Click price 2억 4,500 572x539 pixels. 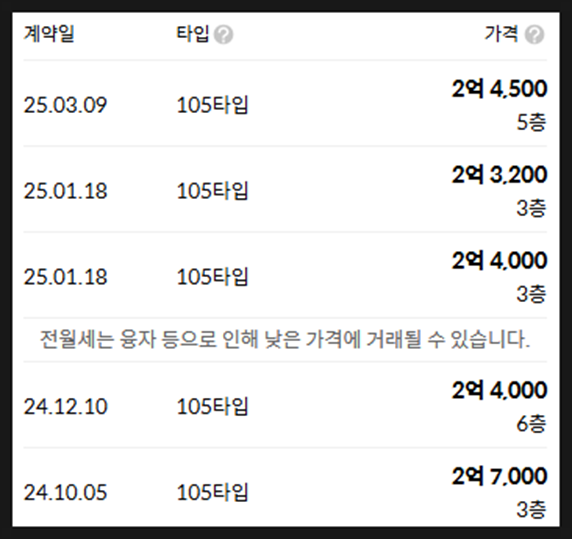coord(499,89)
